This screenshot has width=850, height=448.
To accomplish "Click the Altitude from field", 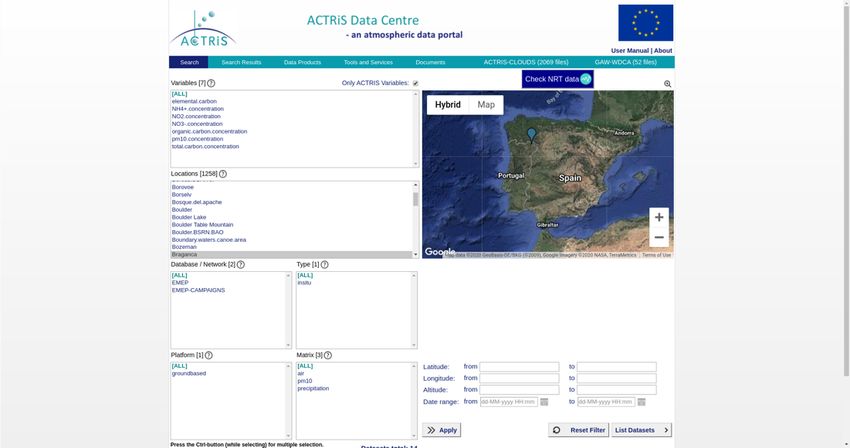I will point(519,390).
